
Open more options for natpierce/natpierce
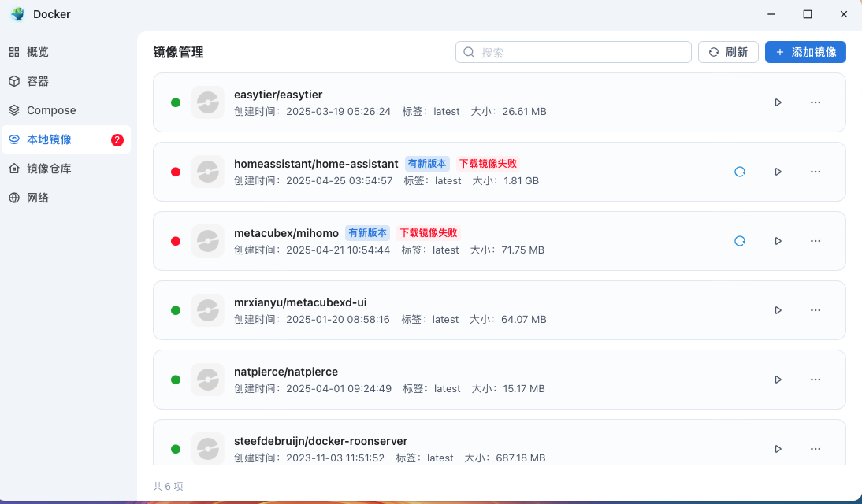click(x=816, y=380)
